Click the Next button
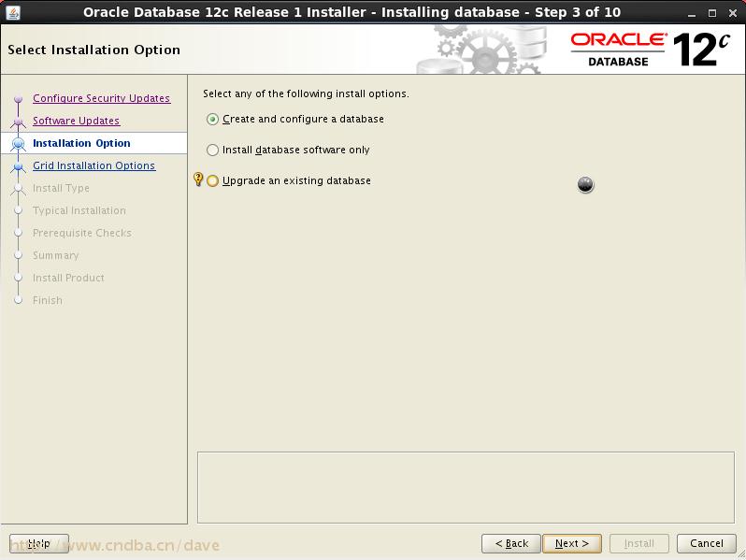The width and height of the screenshot is (746, 560). [572, 543]
